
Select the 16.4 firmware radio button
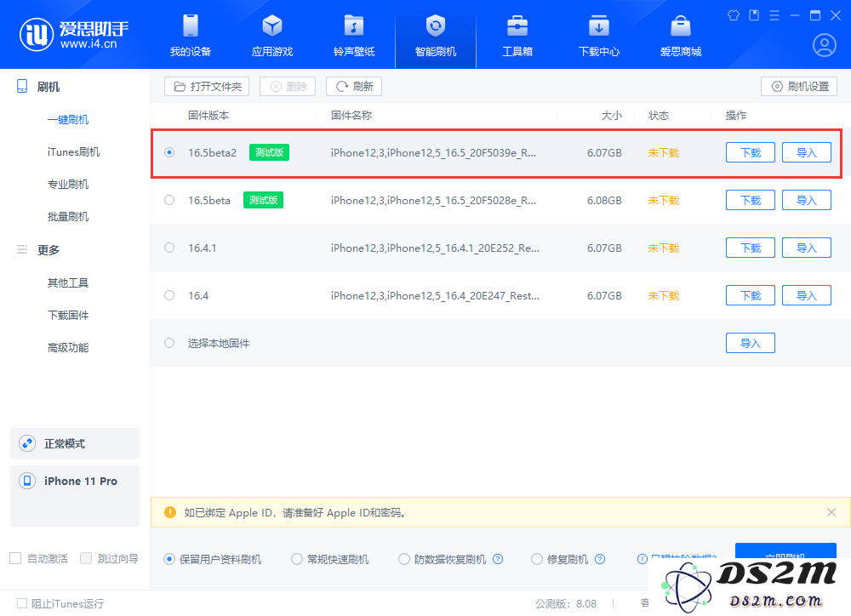(x=169, y=295)
